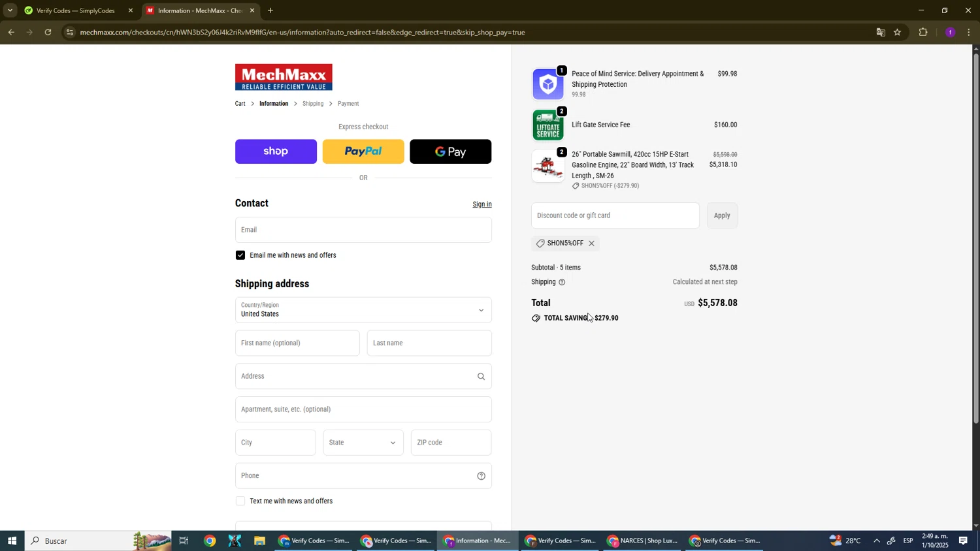Open the extensions puzzle icon
The width and height of the screenshot is (980, 551).
pyautogui.click(x=923, y=32)
